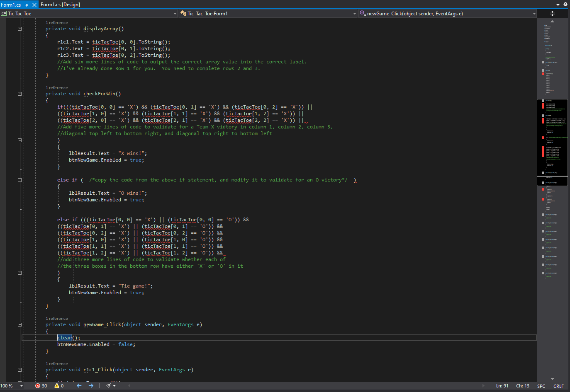Navigate forward with the right arrow

click(x=91, y=386)
